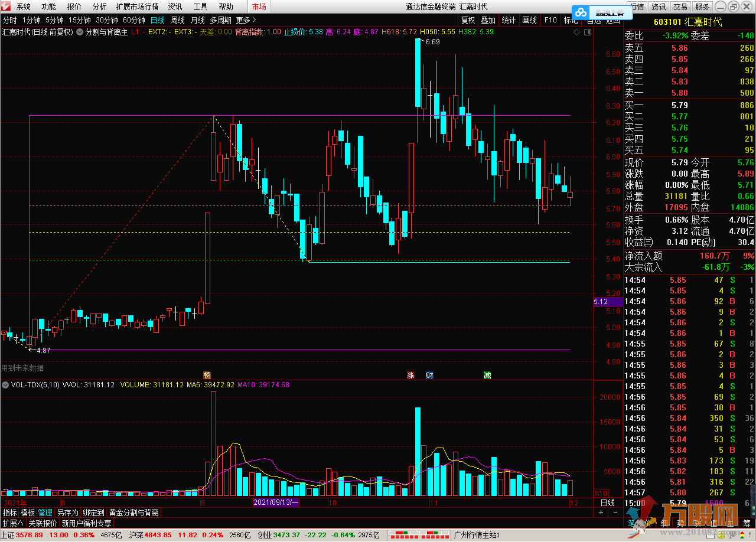Open 多周期 view
The height and width of the screenshot is (542, 756).
[221, 20]
